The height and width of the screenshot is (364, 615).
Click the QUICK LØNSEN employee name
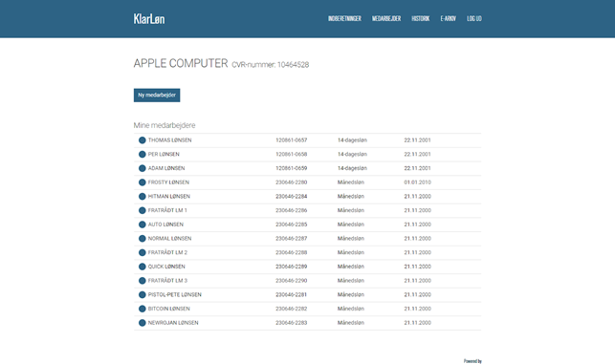(166, 267)
